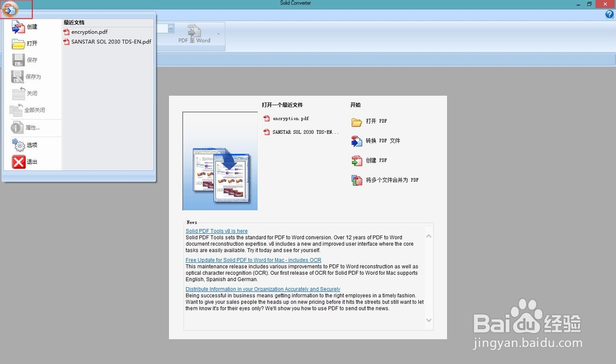This screenshot has width=616, height=364.
Task: Click the PDF icon beside start page encryption.pdf
Action: click(x=267, y=119)
